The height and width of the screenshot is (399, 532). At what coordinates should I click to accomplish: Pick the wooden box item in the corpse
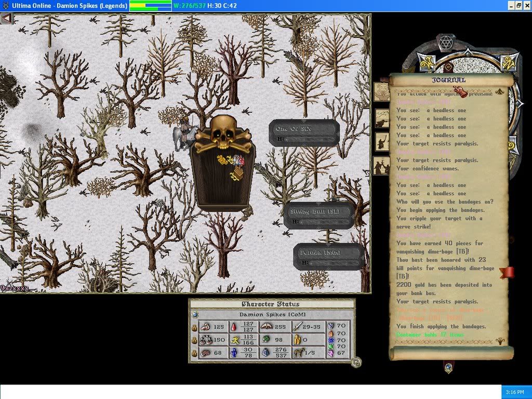(240, 172)
